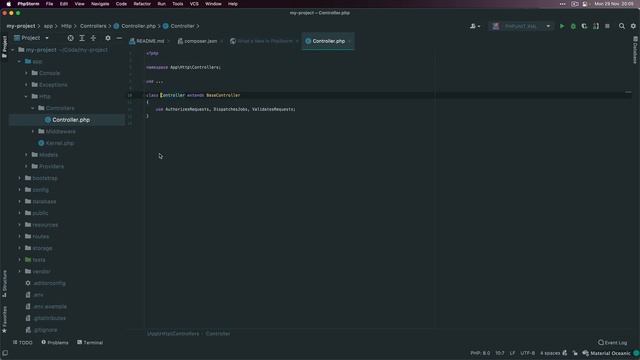Open the TODO tool window

(x=22, y=342)
